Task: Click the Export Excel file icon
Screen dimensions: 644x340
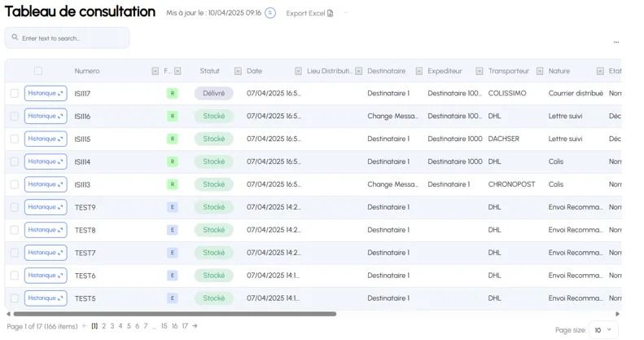Action: [x=330, y=13]
